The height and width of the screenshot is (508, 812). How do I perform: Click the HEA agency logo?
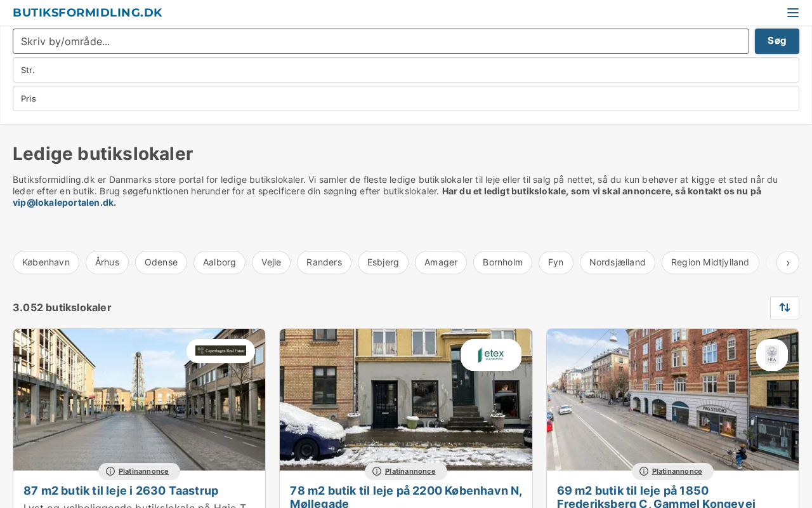[772, 355]
